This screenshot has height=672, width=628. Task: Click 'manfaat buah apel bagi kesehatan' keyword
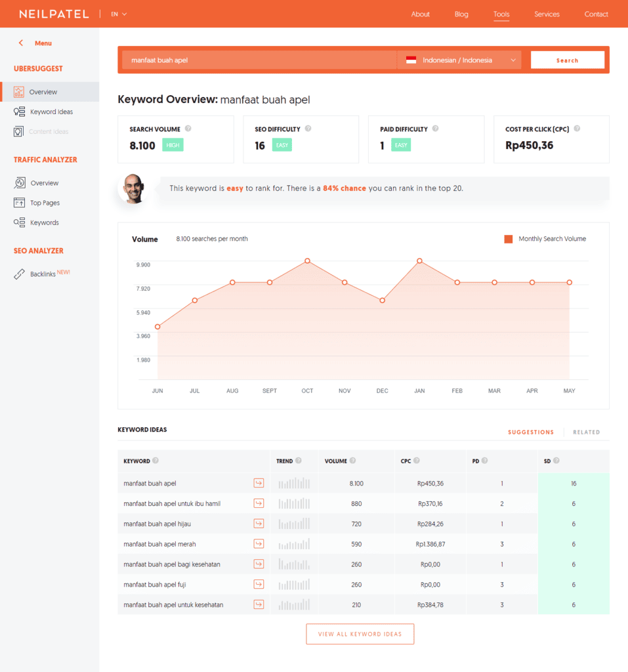(172, 564)
